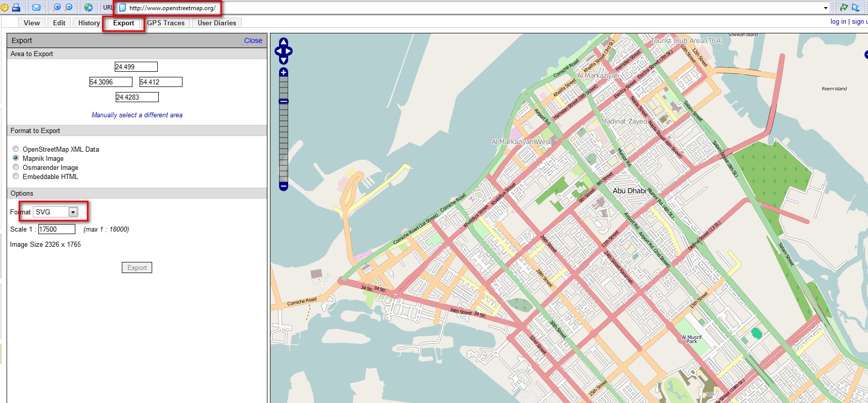
Task: Click the Format to Export section header
Action: [x=137, y=130]
